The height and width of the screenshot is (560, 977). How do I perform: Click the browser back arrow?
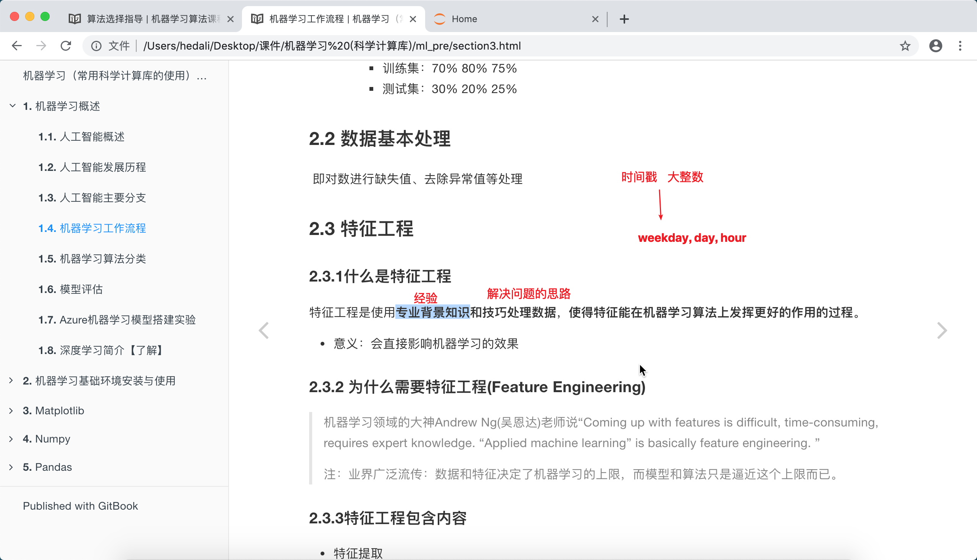tap(16, 46)
